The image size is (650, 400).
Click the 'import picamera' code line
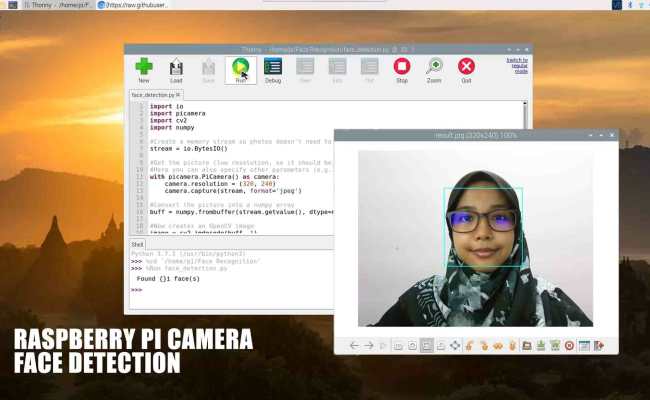[177, 114]
